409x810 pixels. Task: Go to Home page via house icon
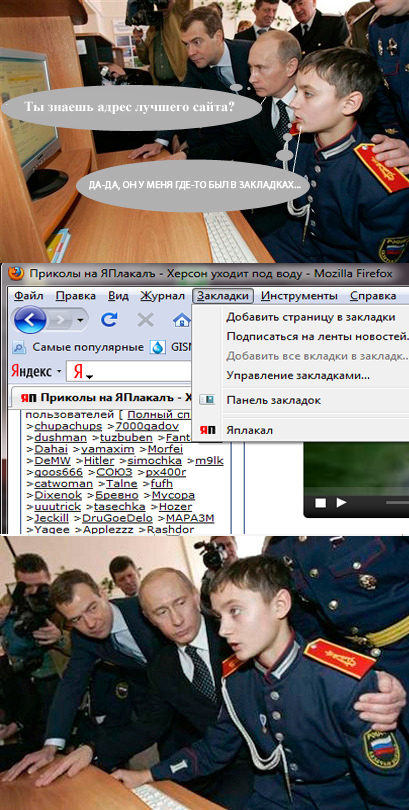(x=181, y=321)
